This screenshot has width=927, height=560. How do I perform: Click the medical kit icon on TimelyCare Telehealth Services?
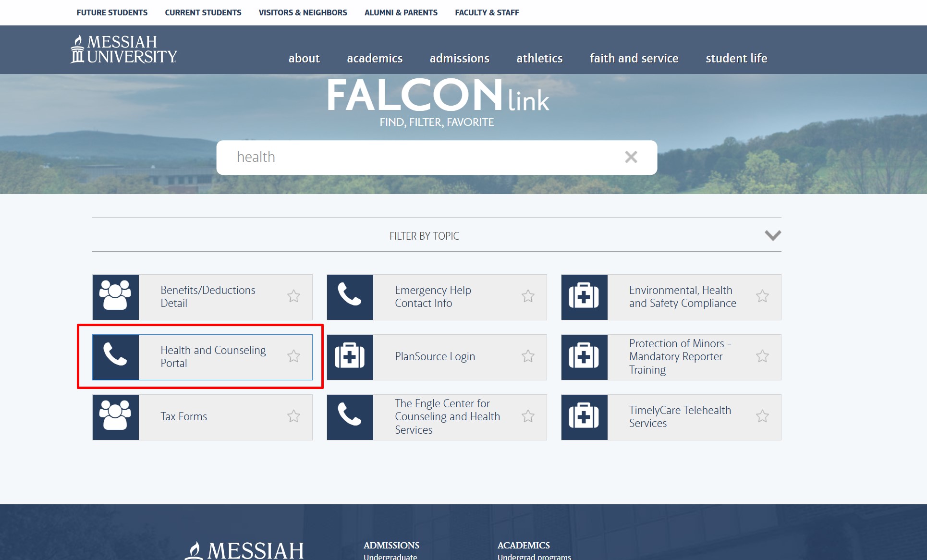(x=584, y=417)
